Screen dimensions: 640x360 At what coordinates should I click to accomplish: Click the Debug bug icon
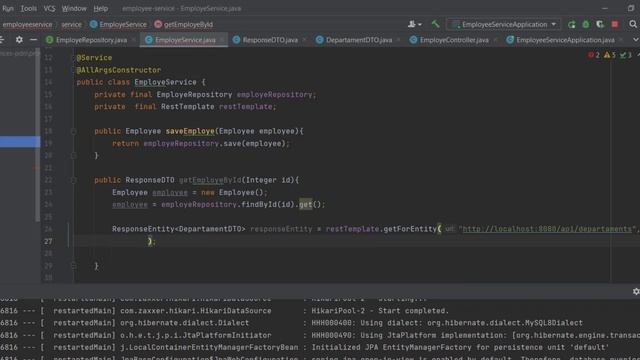[x=586, y=24]
